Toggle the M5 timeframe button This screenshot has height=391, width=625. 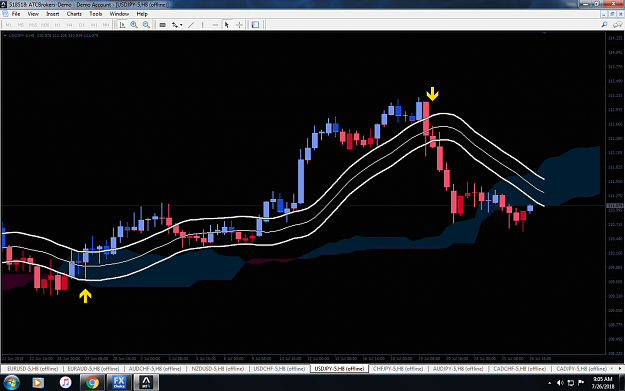pyautogui.click(x=20, y=25)
